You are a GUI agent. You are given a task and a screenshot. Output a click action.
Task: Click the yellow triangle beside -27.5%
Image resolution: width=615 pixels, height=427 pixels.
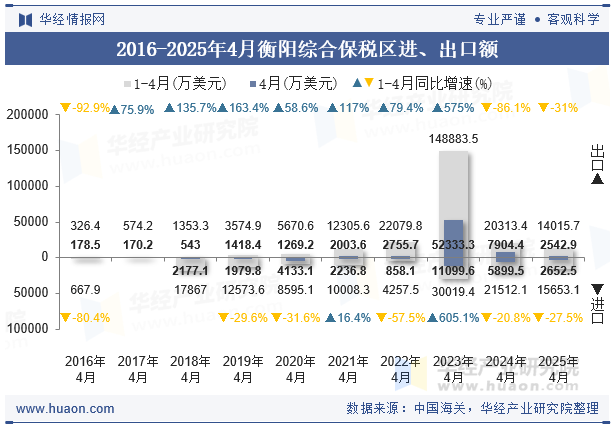coord(539,317)
